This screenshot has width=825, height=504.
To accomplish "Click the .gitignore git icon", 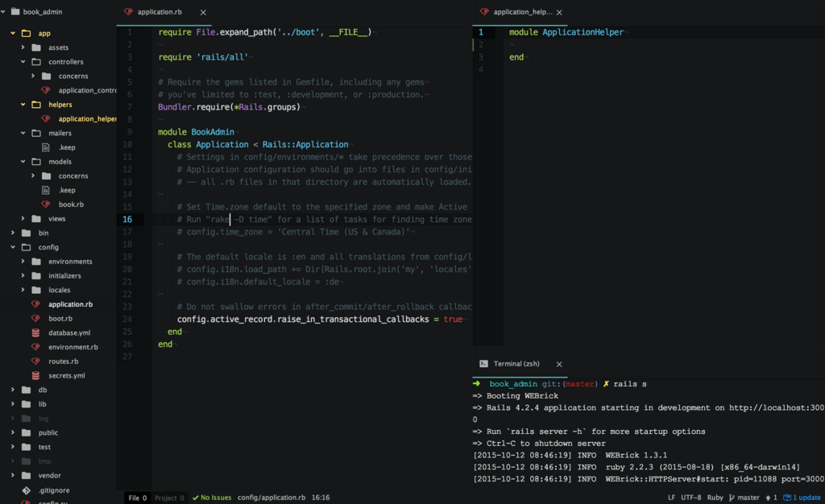I will point(27,490).
